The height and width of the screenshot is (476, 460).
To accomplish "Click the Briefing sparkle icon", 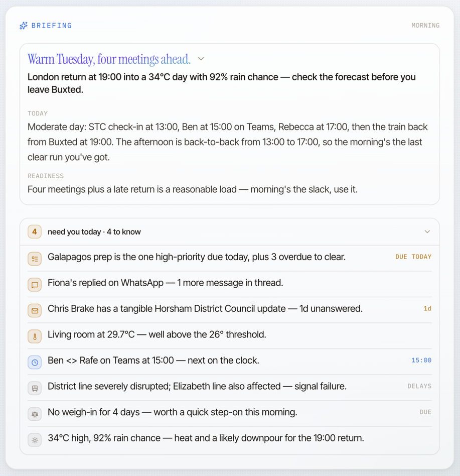I will [x=24, y=26].
